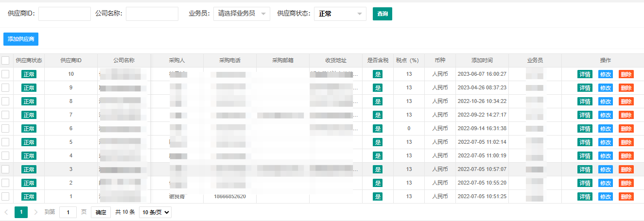The height and width of the screenshot is (221, 644).
Task: Tick the checkbox for supplier ID 3
Action: [5, 169]
